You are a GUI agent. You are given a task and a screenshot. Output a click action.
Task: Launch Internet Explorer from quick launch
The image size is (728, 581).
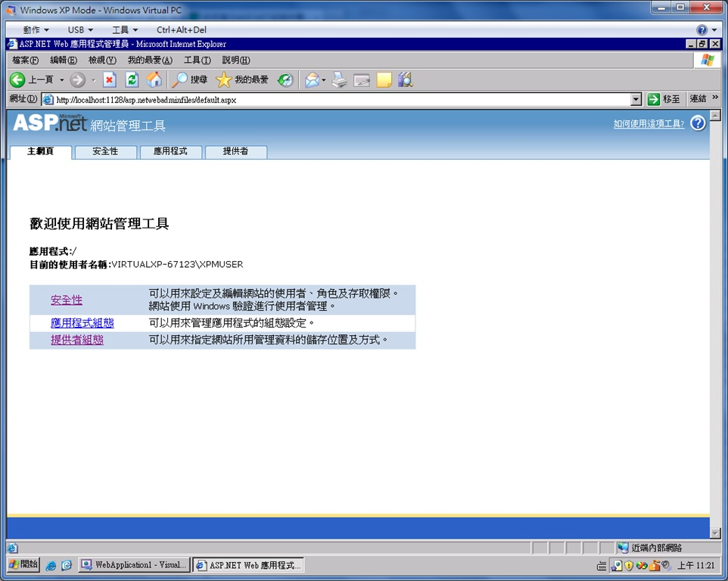point(51,565)
